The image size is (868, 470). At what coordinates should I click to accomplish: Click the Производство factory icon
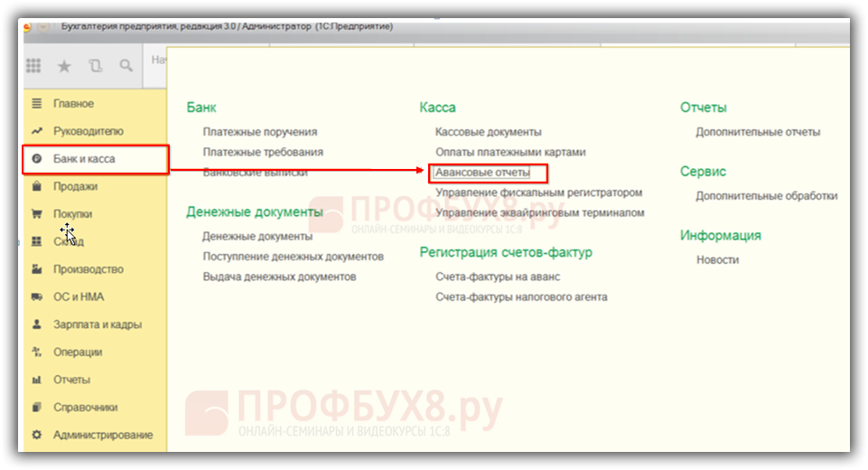click(x=37, y=269)
